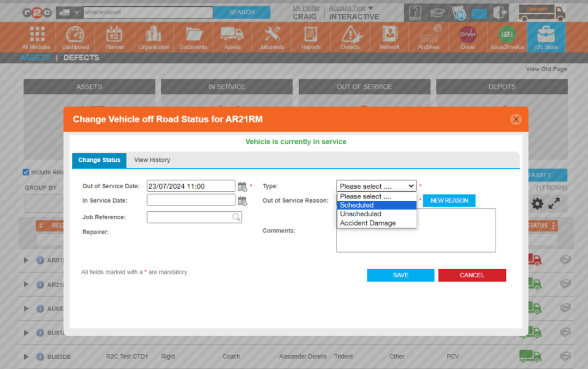Screen dimensions: 588x369
Task: Click the View Old Page link
Action: click(546, 69)
